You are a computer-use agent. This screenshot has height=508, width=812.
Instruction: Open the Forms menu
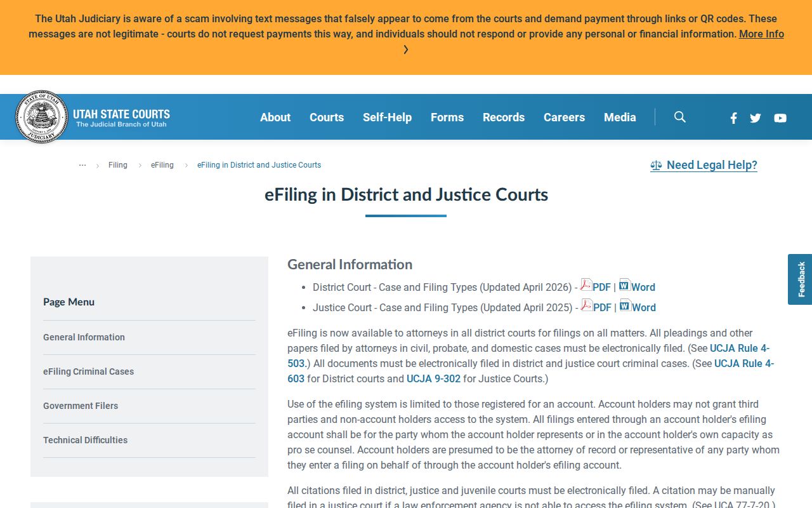coord(447,117)
